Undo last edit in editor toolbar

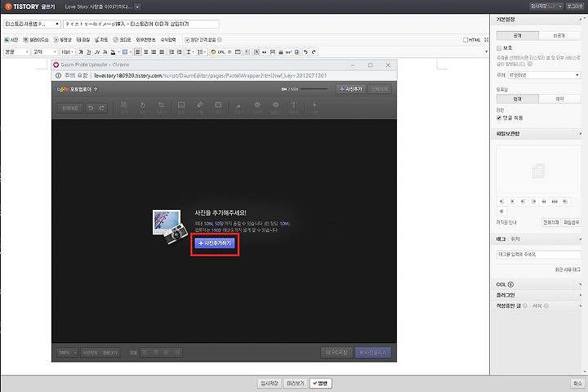tap(306, 52)
